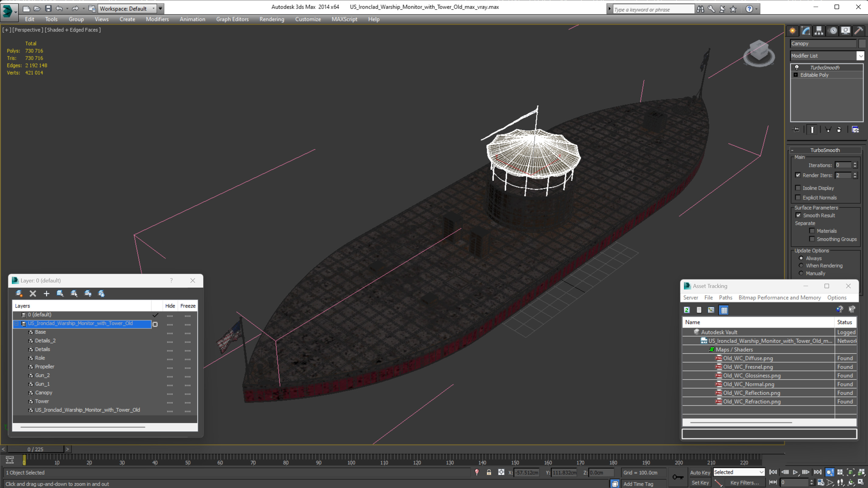Add selected objects to layer plus icon
Screen dimensions: 868x488
47,293
